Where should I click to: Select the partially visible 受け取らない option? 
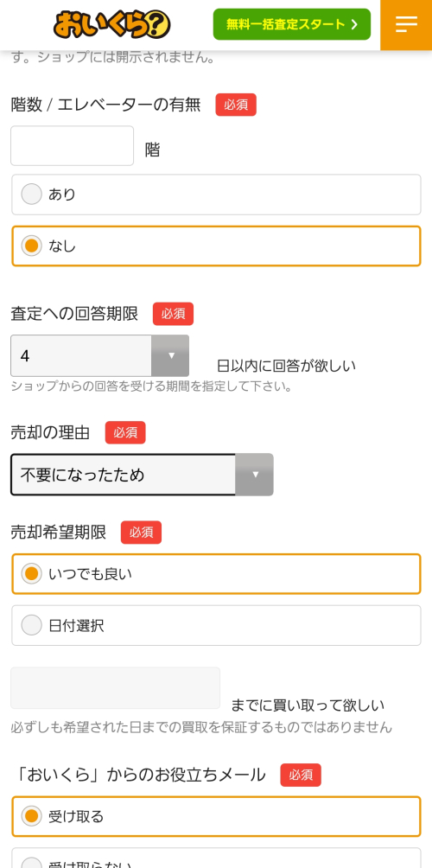216,858
